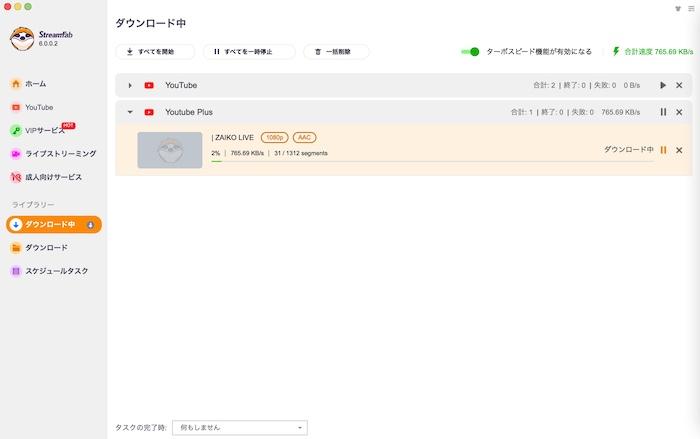
Task: Click the 1080p quality badge
Action: point(275,138)
